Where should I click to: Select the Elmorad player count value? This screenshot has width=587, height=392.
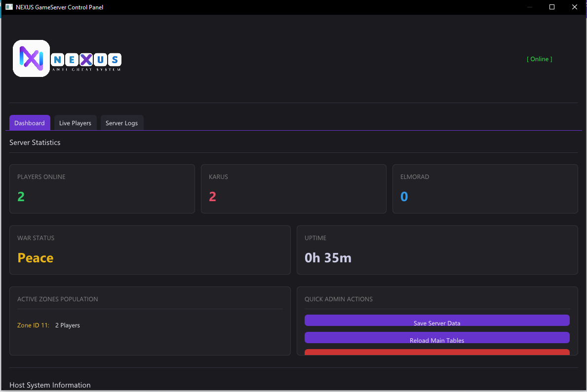[404, 196]
